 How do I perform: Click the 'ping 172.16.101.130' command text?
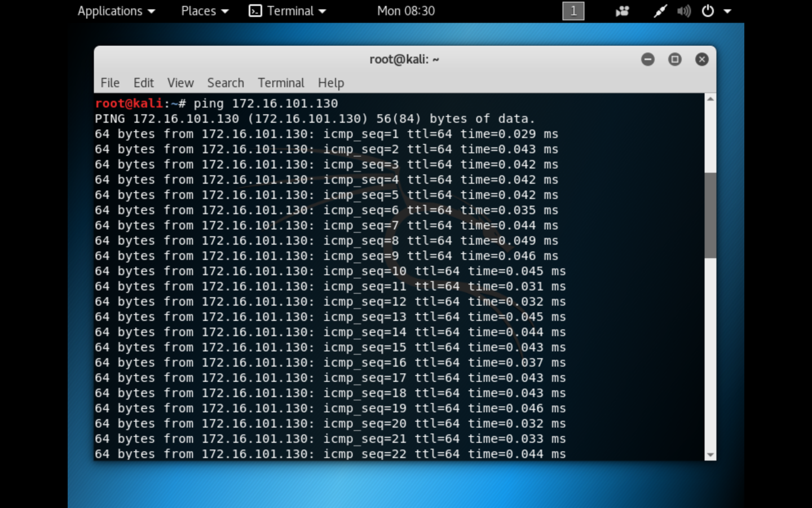click(x=266, y=104)
